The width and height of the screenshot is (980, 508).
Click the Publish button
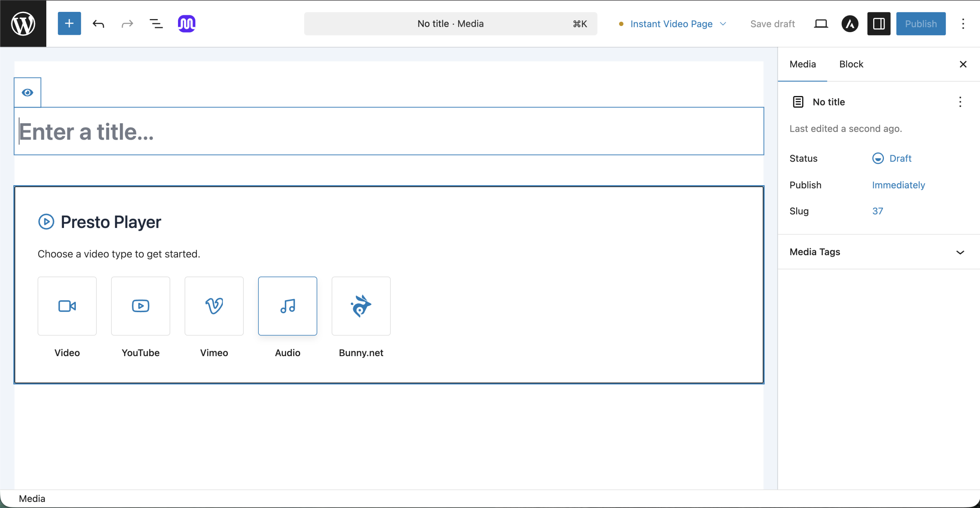[921, 23]
